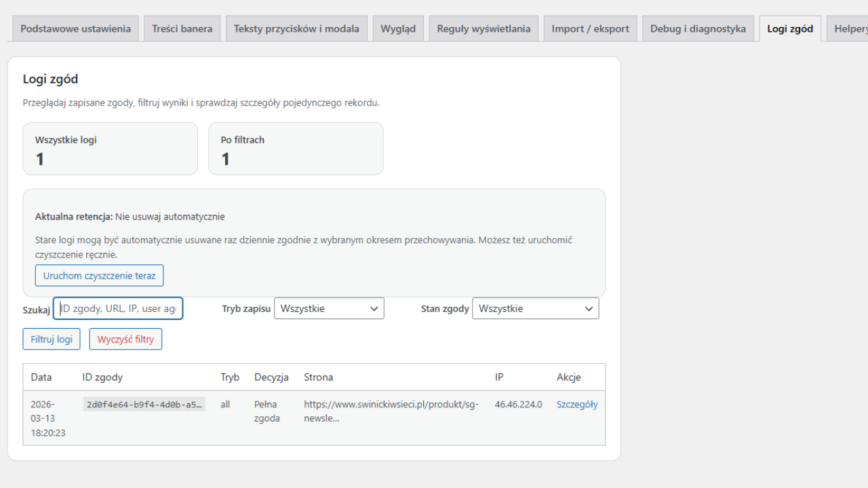Click the consent ID 2d0f4e64 code cell

coord(144,405)
